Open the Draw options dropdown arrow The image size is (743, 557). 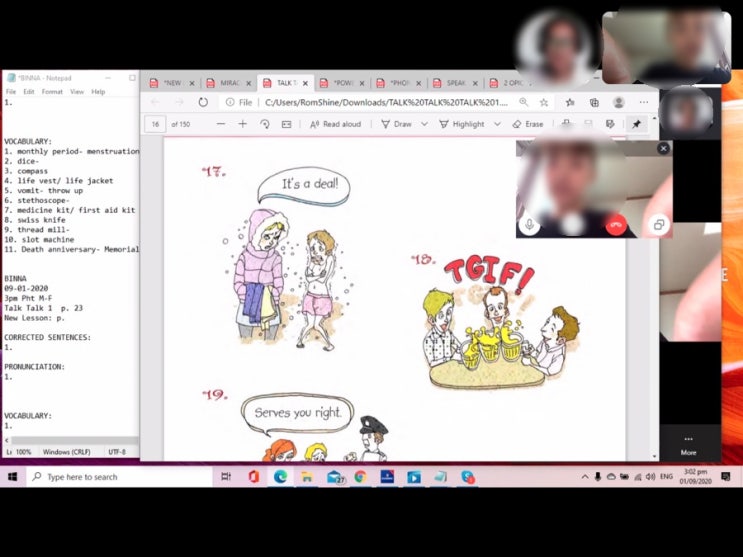[424, 124]
